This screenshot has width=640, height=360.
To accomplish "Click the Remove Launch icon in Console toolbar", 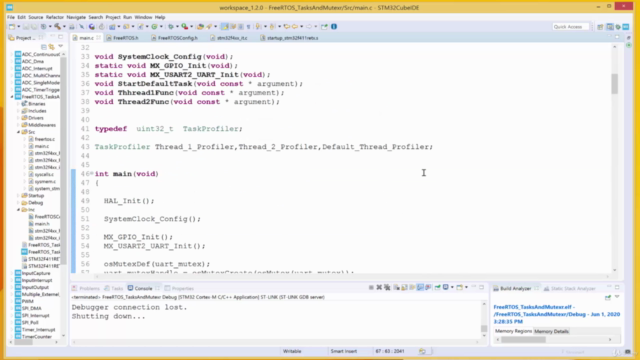I will point(379,287).
